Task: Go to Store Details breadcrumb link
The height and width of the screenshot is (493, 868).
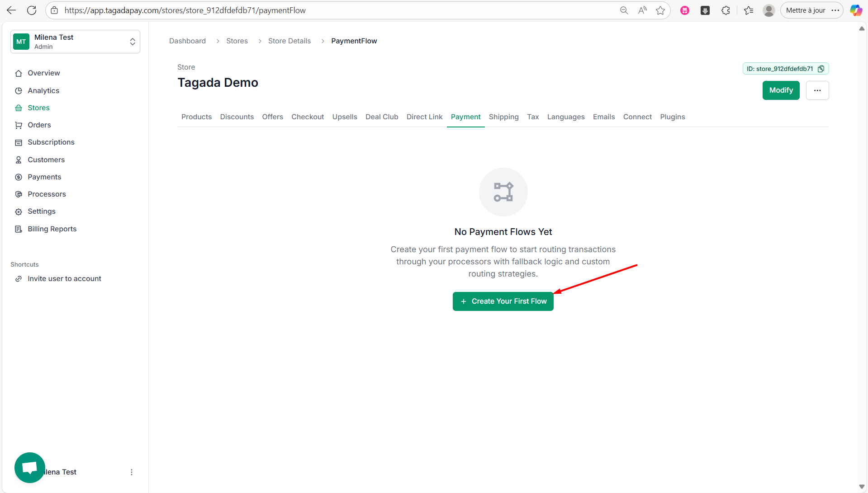Action: 289,41
